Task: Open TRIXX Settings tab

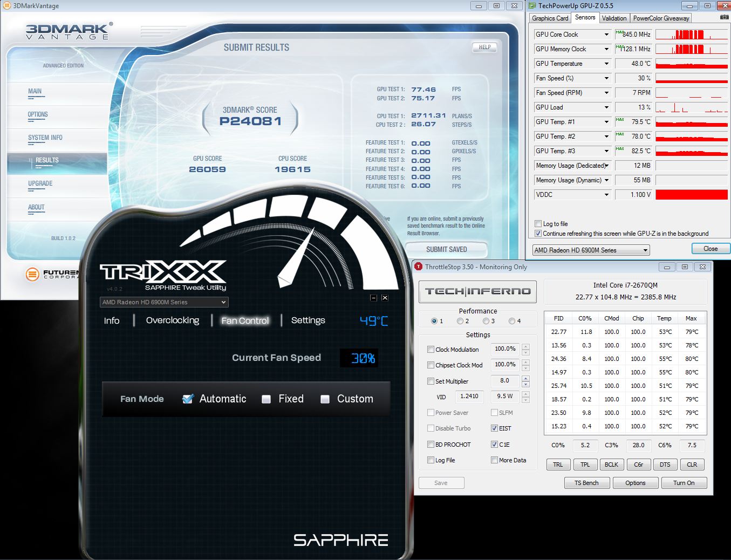Action: click(308, 320)
